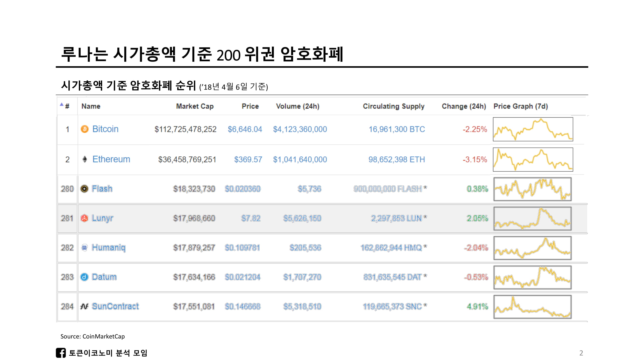The image size is (644, 362).
Task: Click the Price Graph (7d) column header
Action: [x=521, y=106]
